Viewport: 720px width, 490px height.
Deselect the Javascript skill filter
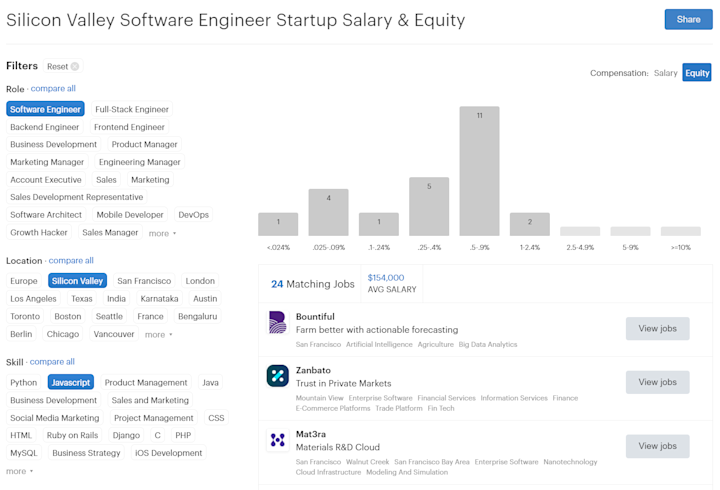(71, 383)
